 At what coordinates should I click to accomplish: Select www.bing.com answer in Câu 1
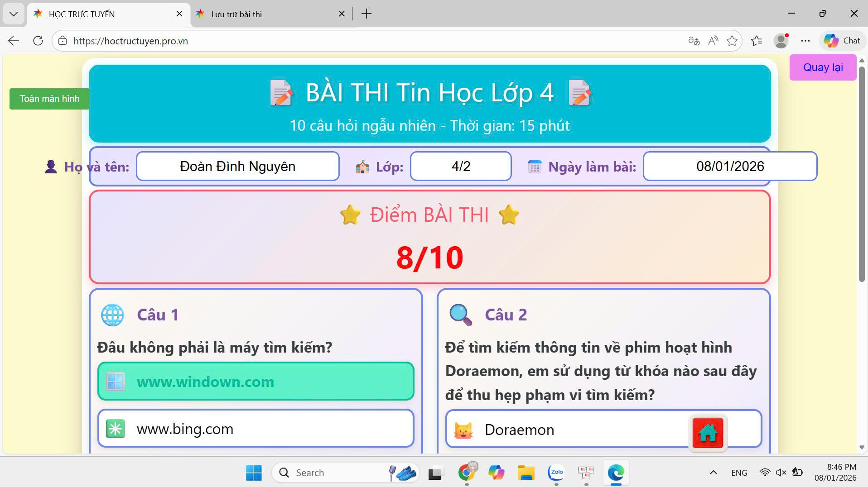coord(256,428)
